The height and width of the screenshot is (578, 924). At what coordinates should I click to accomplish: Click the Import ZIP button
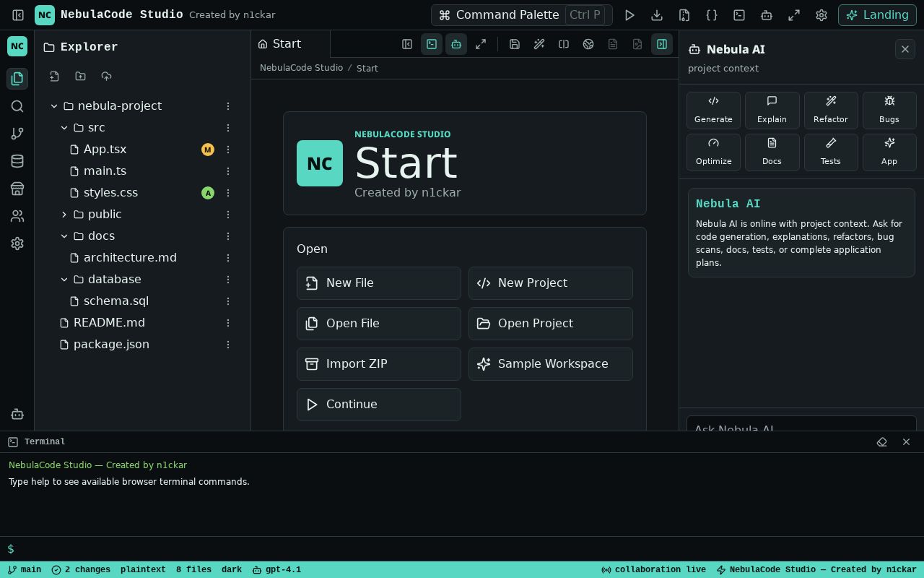point(379,364)
